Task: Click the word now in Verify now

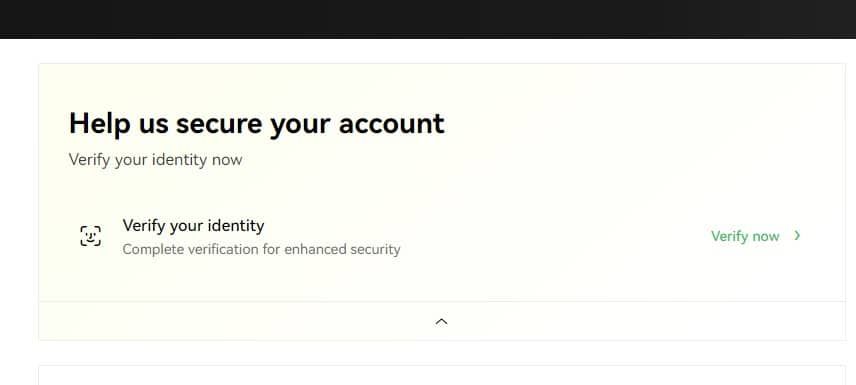Action: click(x=765, y=236)
